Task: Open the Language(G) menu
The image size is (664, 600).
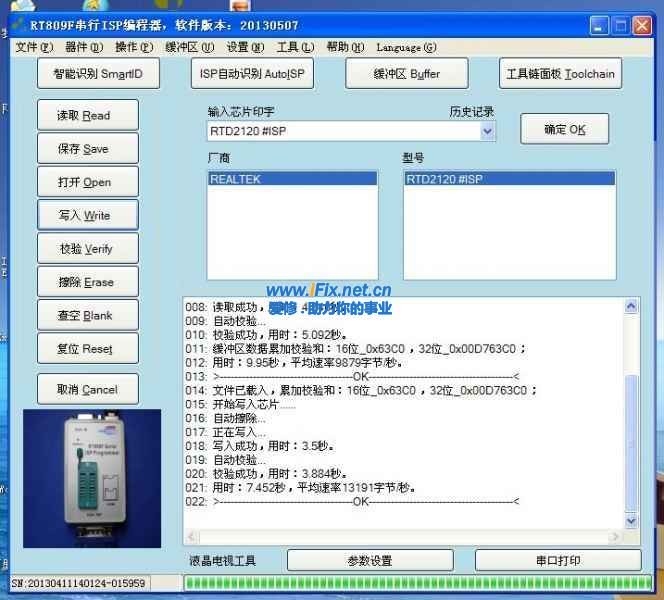Action: click(x=406, y=47)
